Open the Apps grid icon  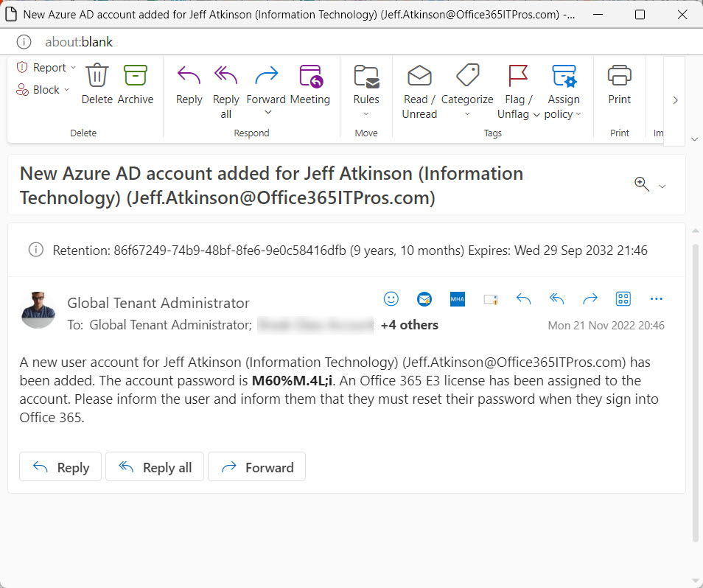tap(623, 299)
